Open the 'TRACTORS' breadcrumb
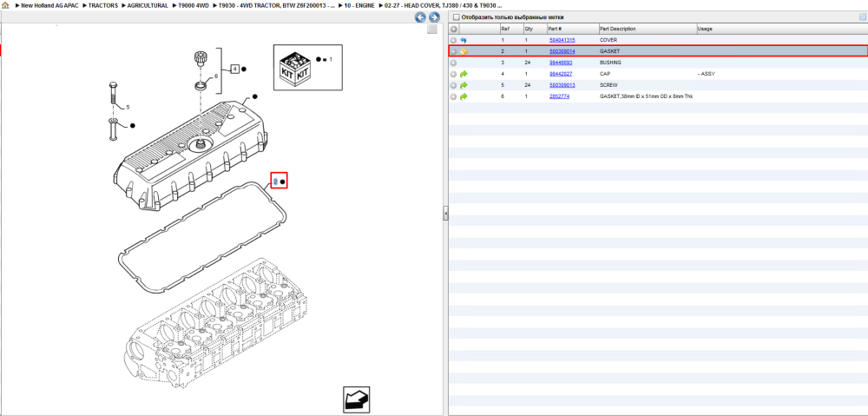This screenshot has height=416, width=868. tap(103, 5)
